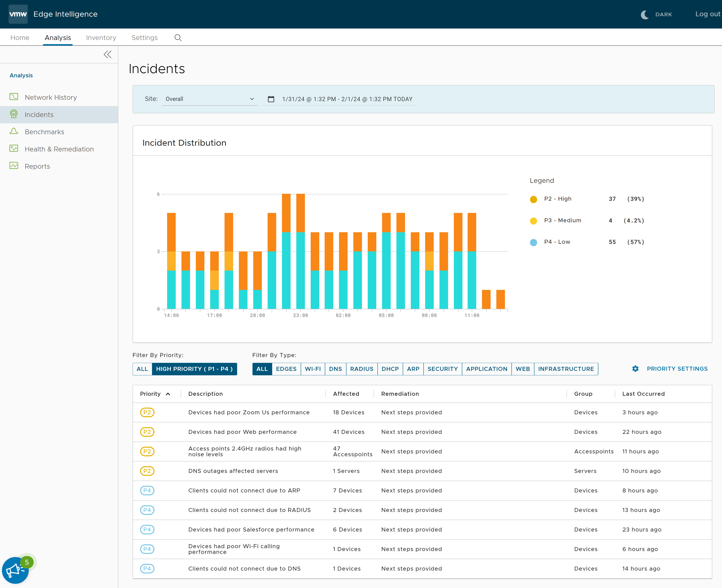Click the Remediation column header
The image size is (722, 588).
(x=400, y=394)
